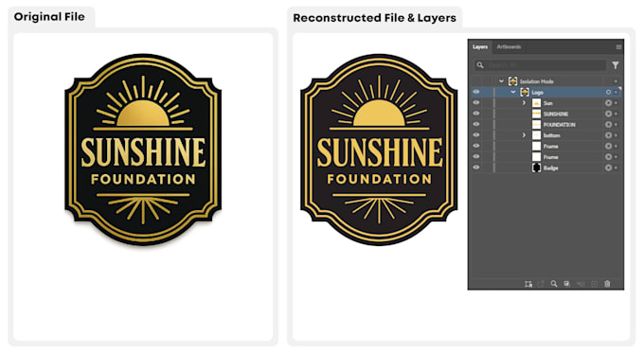Click the target circle of Sun layer
The width and height of the screenshot is (644, 353).
pyautogui.click(x=608, y=103)
